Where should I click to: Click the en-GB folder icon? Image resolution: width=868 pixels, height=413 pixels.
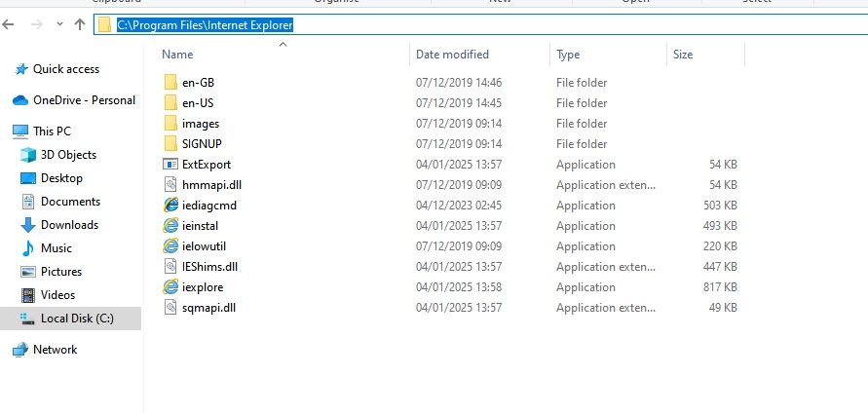(x=171, y=83)
